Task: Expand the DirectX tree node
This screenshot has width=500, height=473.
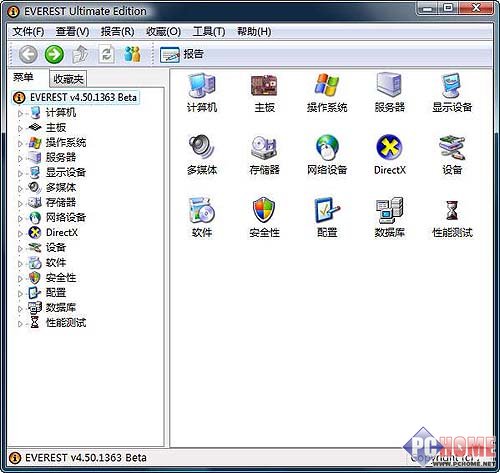Action: click(20, 234)
